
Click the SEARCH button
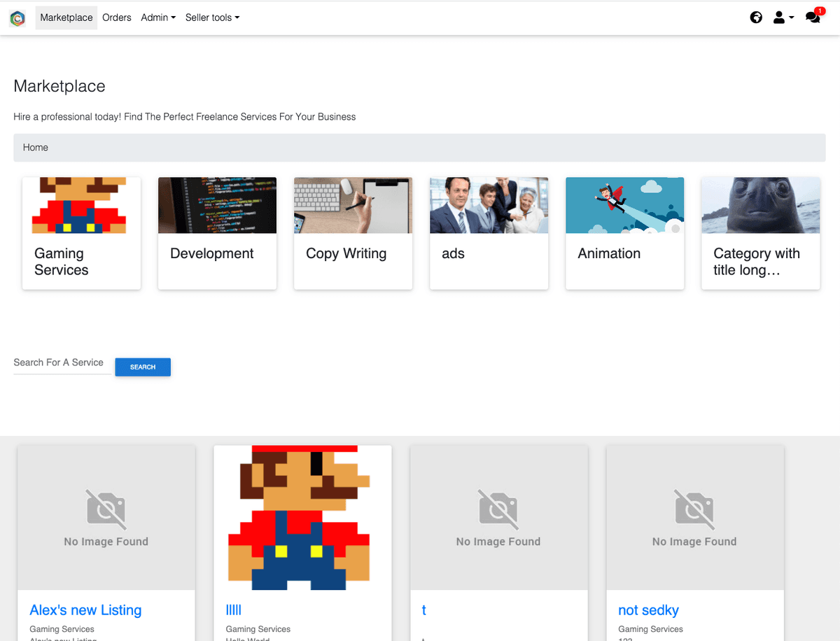[143, 367]
